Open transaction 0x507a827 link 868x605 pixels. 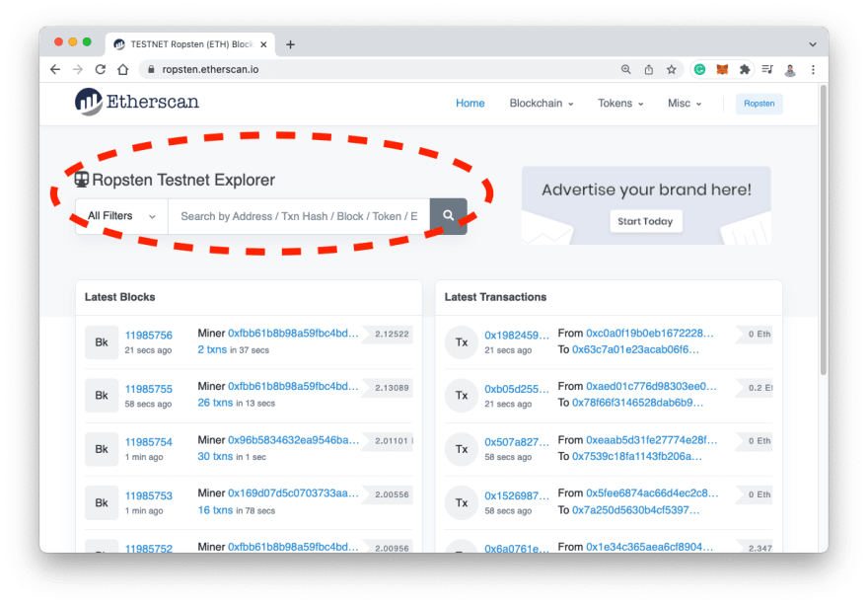[517, 442]
